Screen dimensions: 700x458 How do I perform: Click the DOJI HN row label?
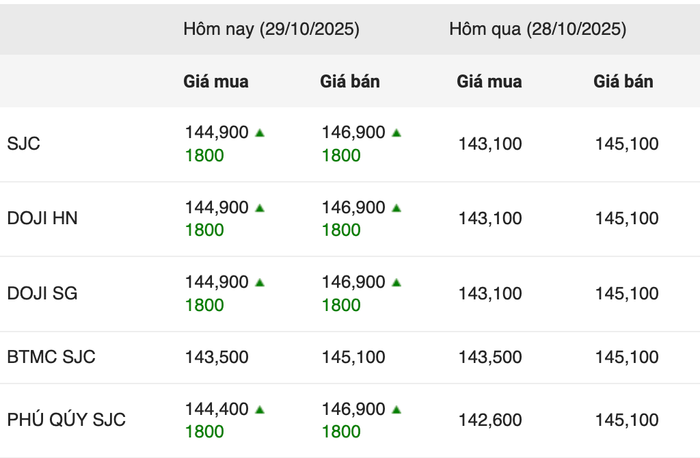coord(42,219)
